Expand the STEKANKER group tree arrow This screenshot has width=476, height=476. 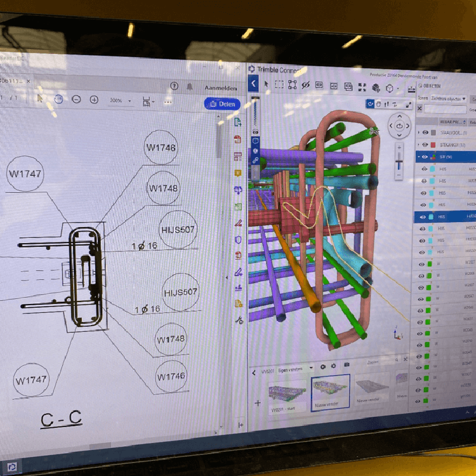tap(418, 145)
